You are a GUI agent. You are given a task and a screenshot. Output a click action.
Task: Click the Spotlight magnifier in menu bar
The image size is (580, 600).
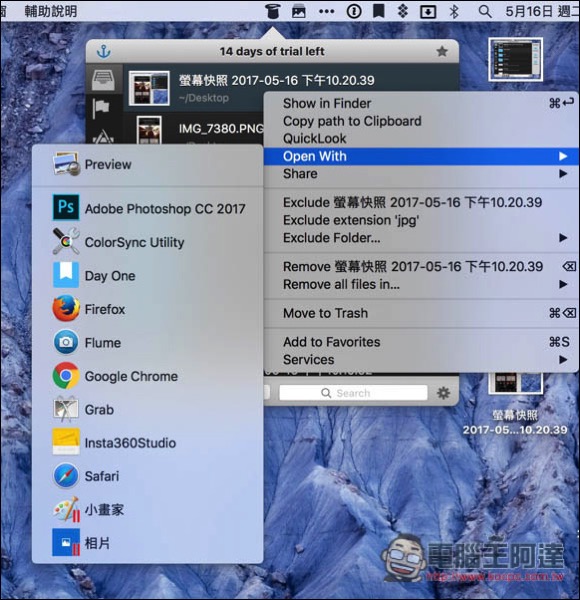pos(485,11)
